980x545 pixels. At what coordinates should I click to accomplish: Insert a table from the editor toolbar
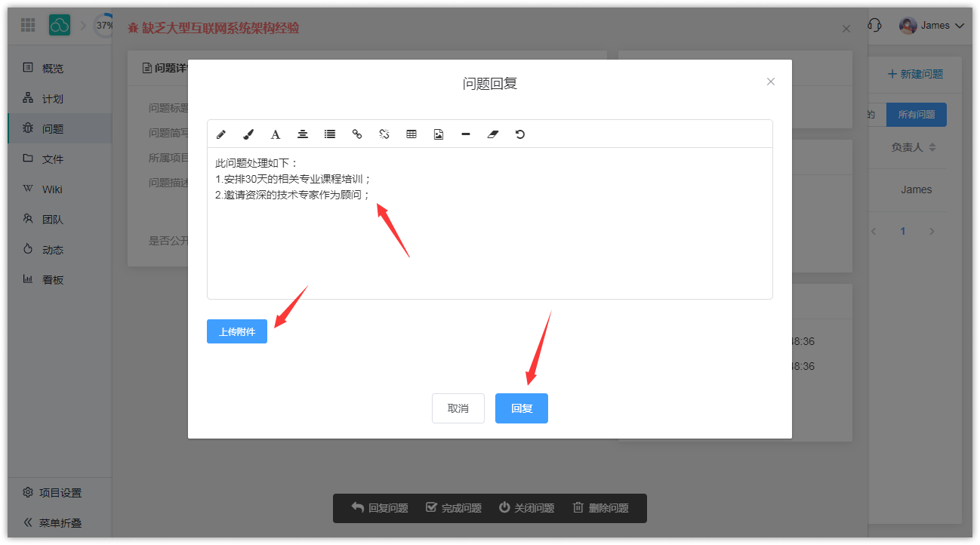pyautogui.click(x=411, y=134)
